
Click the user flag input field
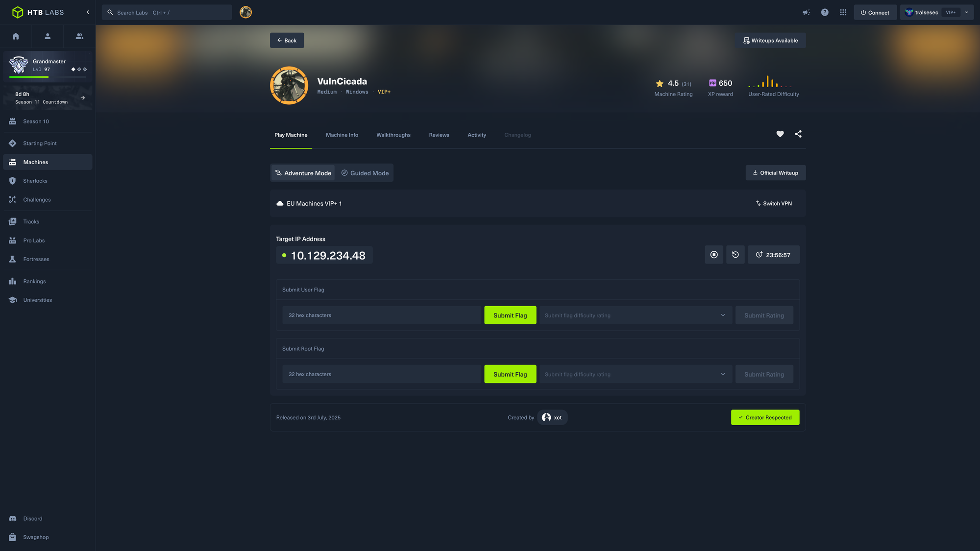point(382,315)
